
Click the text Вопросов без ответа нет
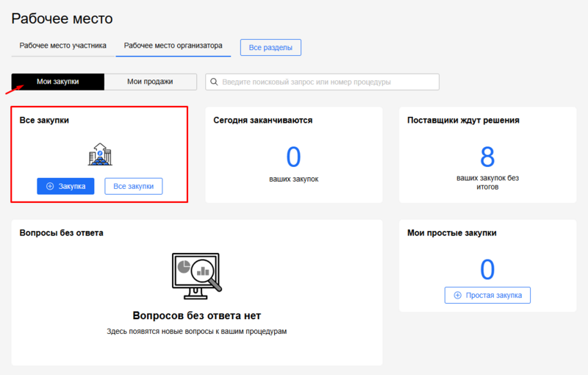point(197,315)
